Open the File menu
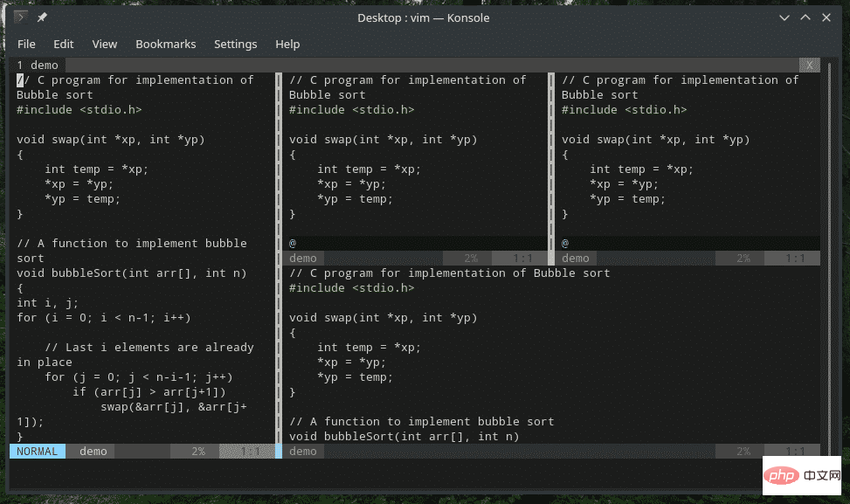Screen dimensions: 850x504 click(x=26, y=44)
